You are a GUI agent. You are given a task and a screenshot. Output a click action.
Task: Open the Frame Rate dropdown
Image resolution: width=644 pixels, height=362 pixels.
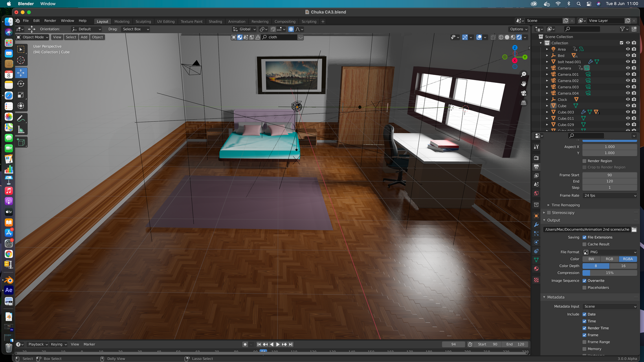609,196
